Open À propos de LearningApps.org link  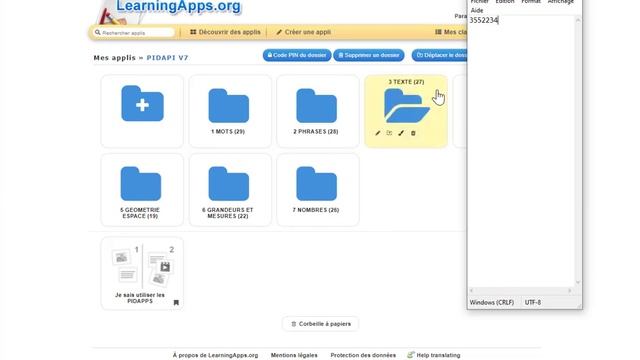(216, 355)
